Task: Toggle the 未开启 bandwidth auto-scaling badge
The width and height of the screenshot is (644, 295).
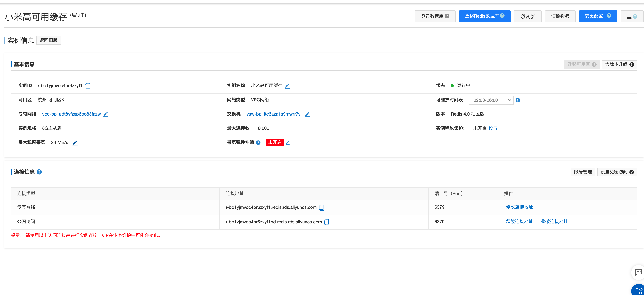Action: [x=275, y=142]
